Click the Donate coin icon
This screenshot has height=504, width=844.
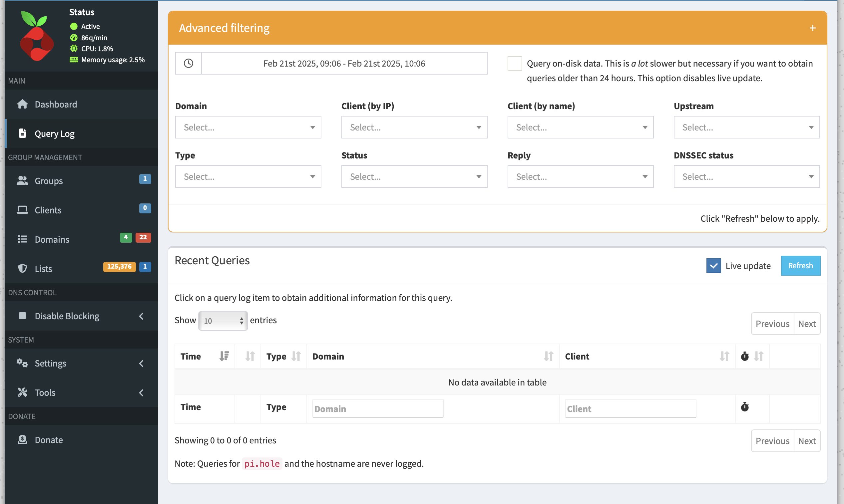[22, 439]
